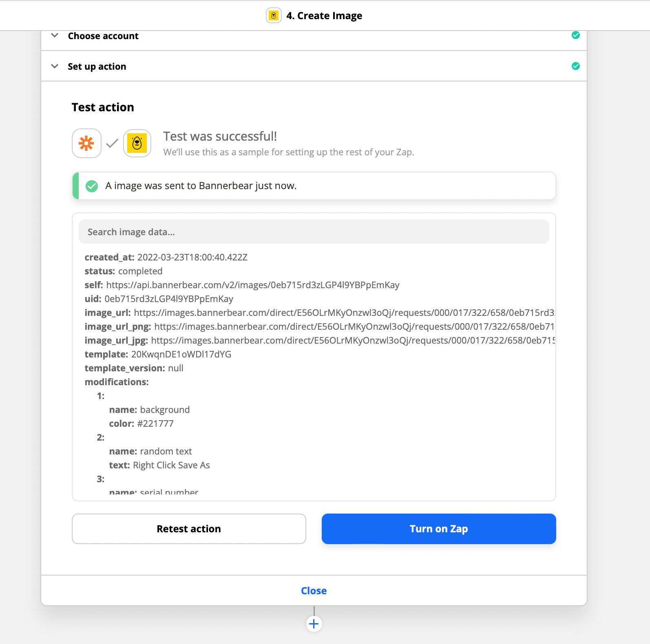650x644 pixels.
Task: Expand the Choose account section chevron
Action: pyautogui.click(x=55, y=35)
